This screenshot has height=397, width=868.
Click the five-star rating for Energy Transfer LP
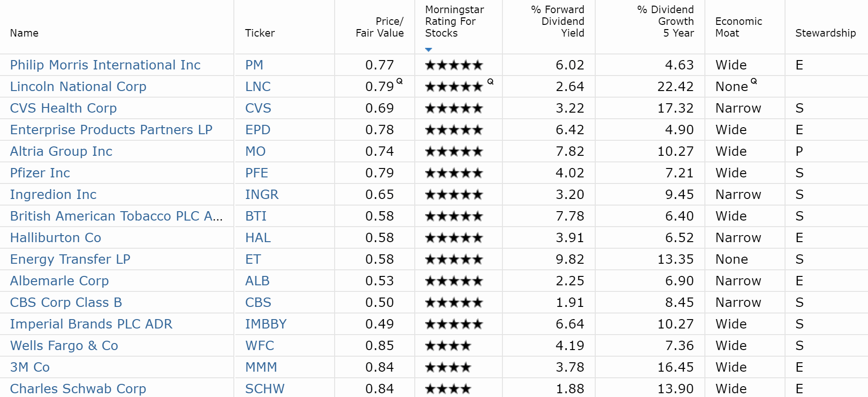click(x=453, y=259)
